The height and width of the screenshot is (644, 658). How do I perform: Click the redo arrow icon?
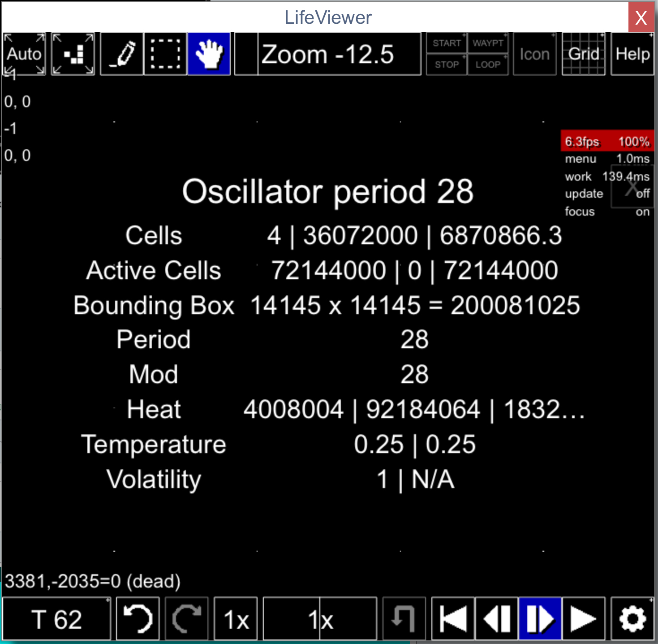(x=187, y=619)
